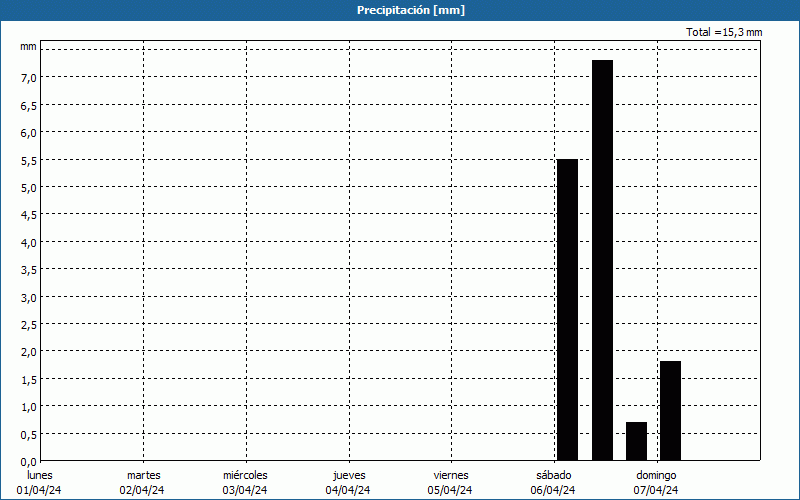
Task: Click the 3,0 y-axis value
Action: coord(29,297)
